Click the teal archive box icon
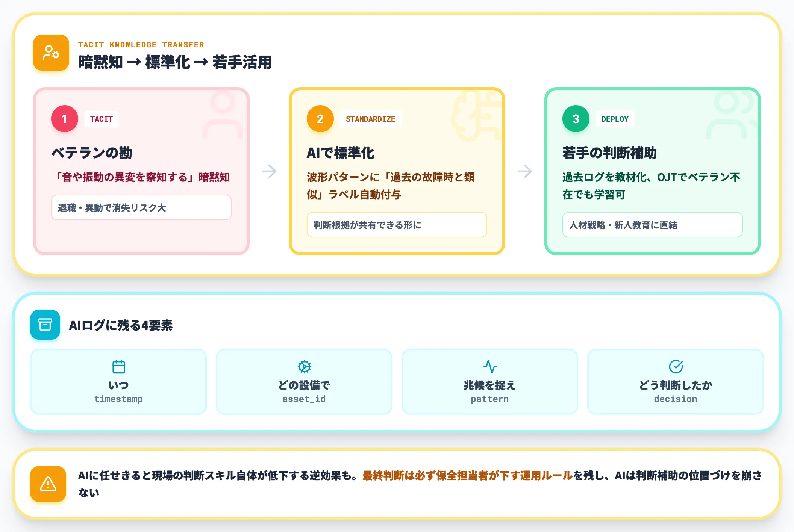Image resolution: width=794 pixels, height=532 pixels. point(45,325)
